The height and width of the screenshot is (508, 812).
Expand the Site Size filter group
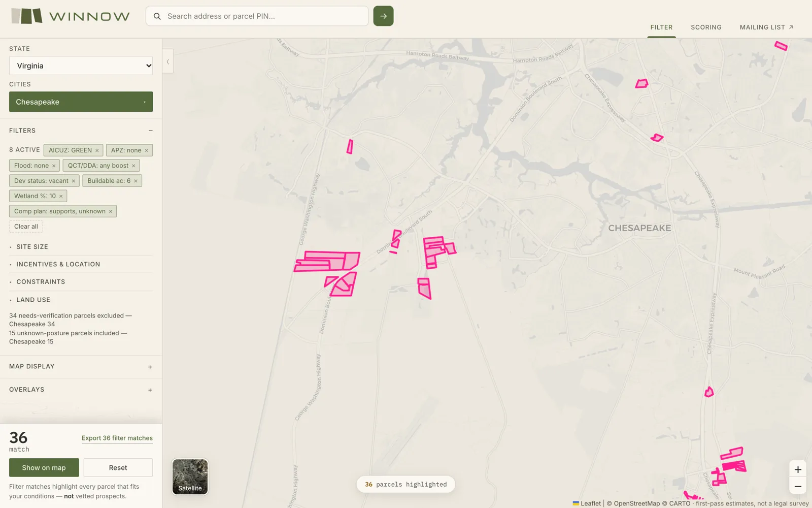[x=81, y=247]
